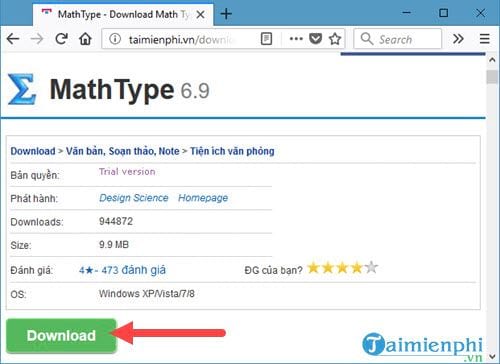Open Văn bản, Soạn thảo, Note category

[123, 151]
